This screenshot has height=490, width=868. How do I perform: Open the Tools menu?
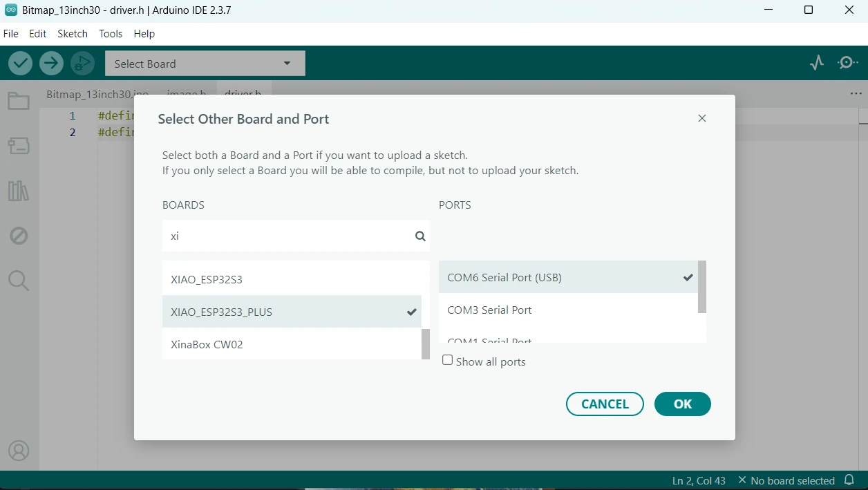click(111, 34)
